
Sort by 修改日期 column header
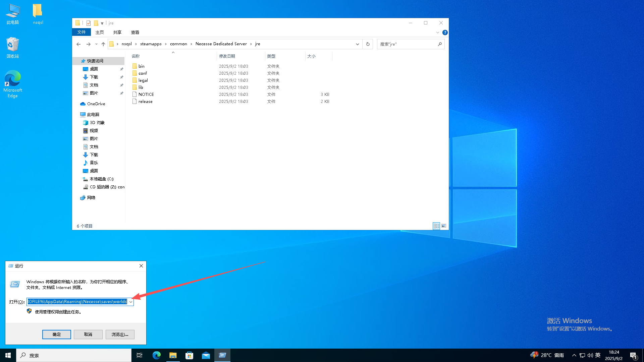[x=227, y=56]
